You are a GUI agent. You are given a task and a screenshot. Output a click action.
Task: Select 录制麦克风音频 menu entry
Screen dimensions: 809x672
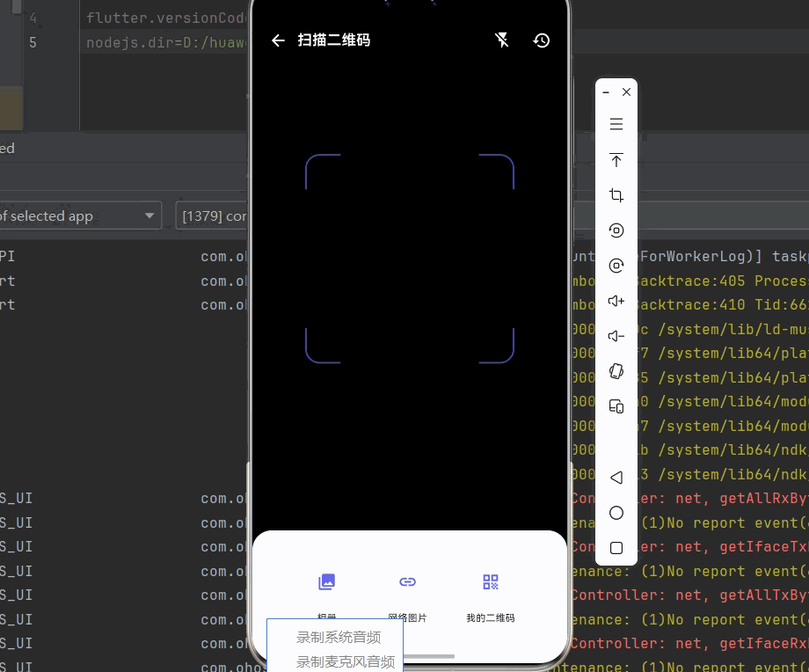click(346, 661)
